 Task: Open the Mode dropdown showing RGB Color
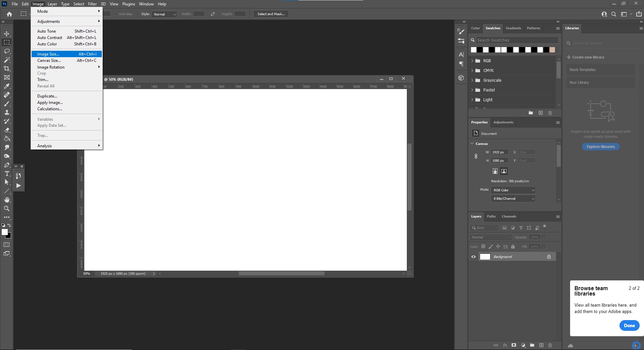[x=513, y=190]
